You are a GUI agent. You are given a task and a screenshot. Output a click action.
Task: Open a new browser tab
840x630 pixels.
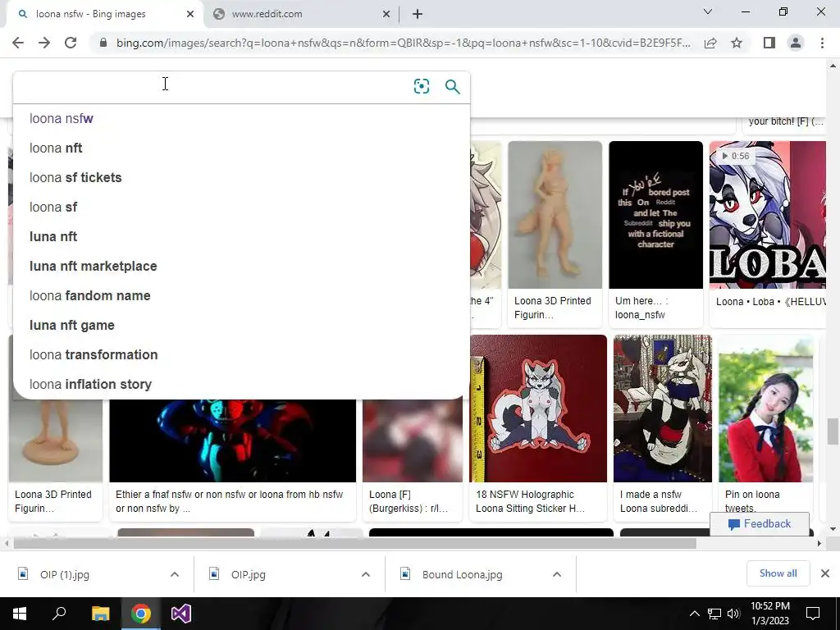click(x=418, y=14)
